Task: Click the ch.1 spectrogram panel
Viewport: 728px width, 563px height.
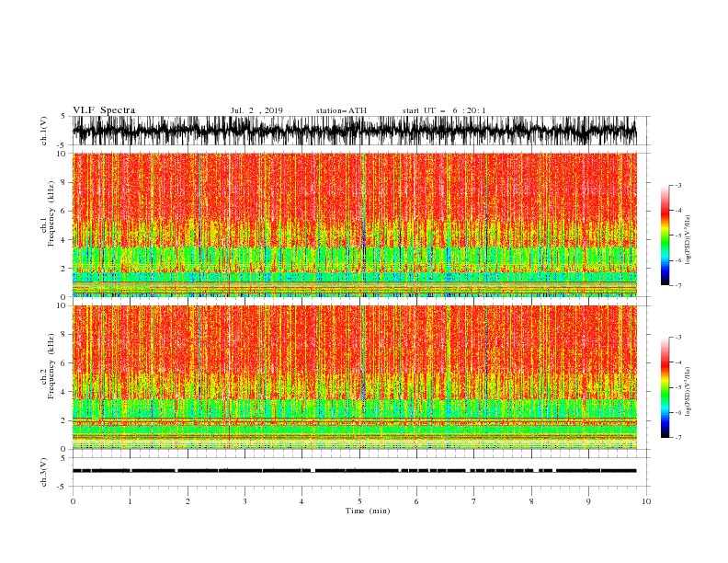Action: [354, 224]
